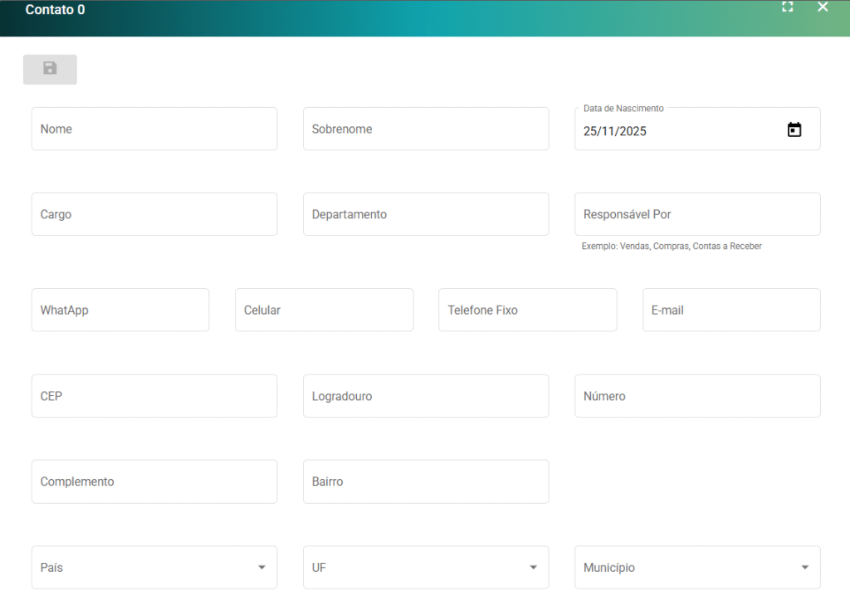Click into the E-mail field
This screenshot has height=616, width=850.
(x=731, y=310)
